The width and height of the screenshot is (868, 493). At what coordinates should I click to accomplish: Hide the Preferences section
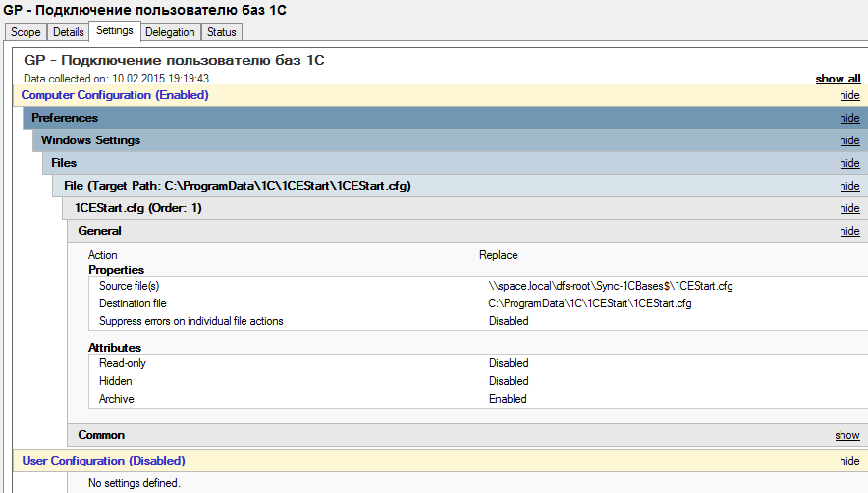point(849,118)
